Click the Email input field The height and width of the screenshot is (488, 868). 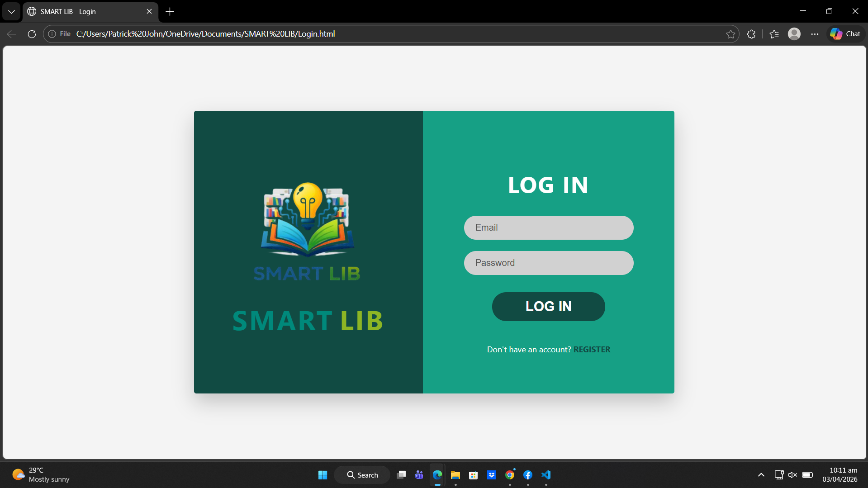(548, 227)
